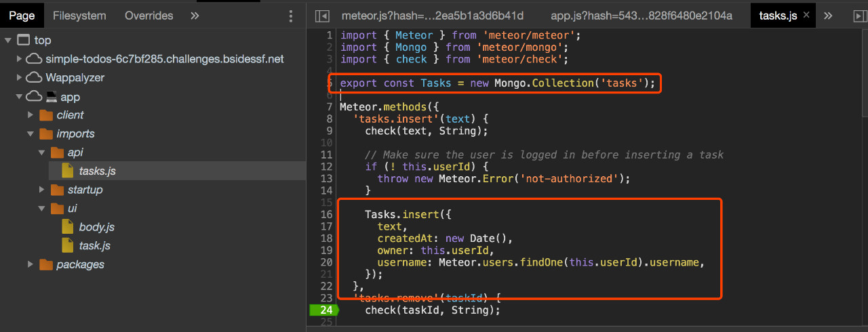
Task: Collapse the imports folder
Action: (31, 134)
